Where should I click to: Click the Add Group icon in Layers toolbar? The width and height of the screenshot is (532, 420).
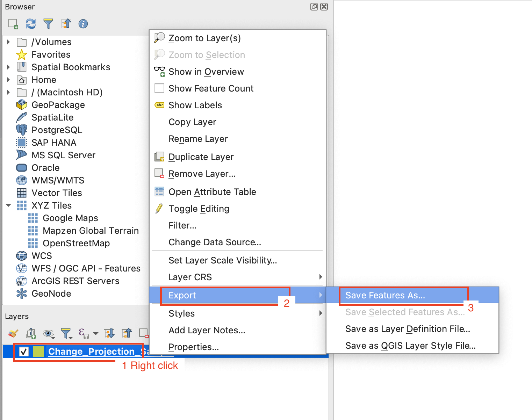[x=31, y=334]
